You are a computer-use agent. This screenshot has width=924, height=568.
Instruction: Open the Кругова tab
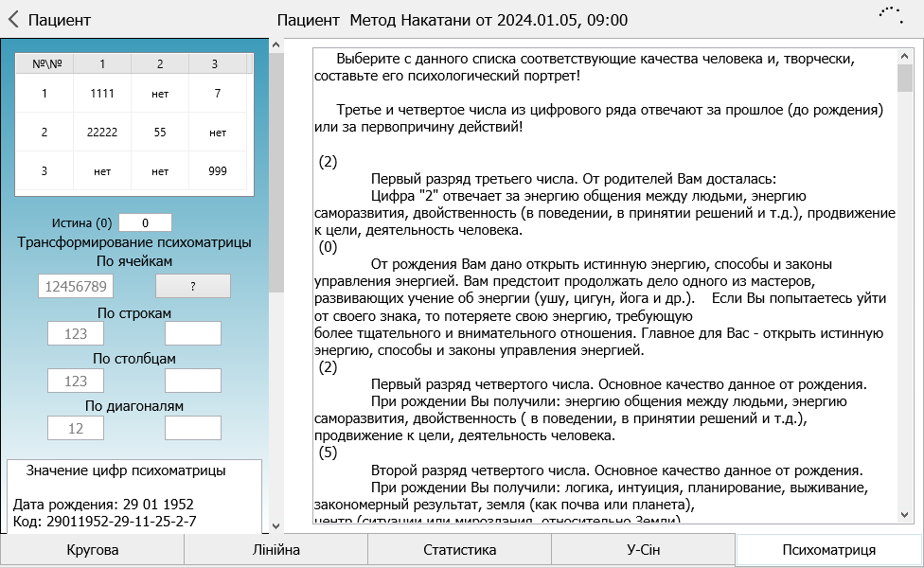click(92, 550)
